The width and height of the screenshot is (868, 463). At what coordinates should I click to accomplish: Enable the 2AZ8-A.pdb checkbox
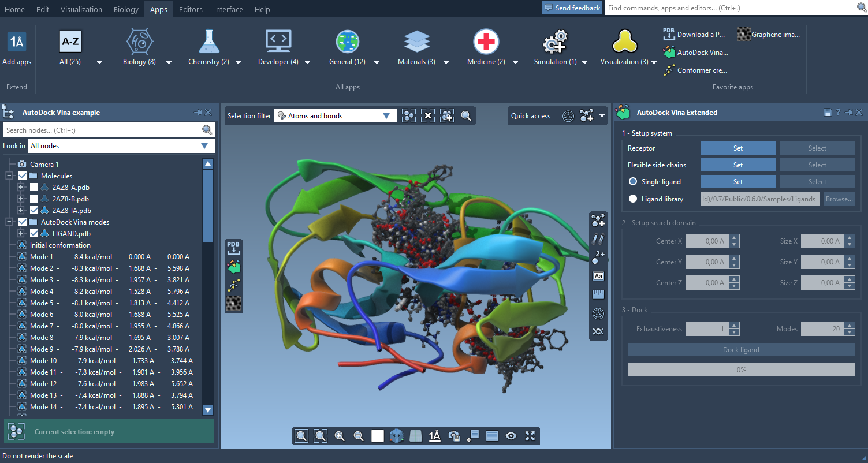tap(34, 188)
